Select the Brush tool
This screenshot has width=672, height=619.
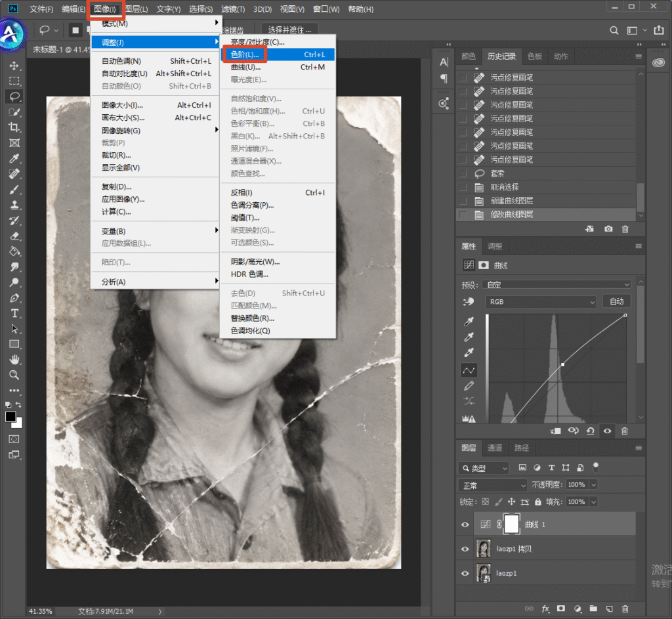14,190
